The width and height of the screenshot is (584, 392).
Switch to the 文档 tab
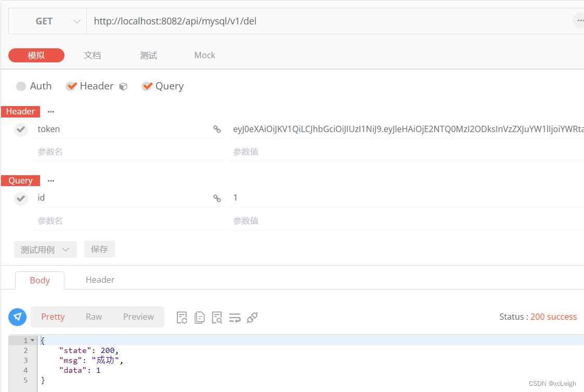[93, 56]
